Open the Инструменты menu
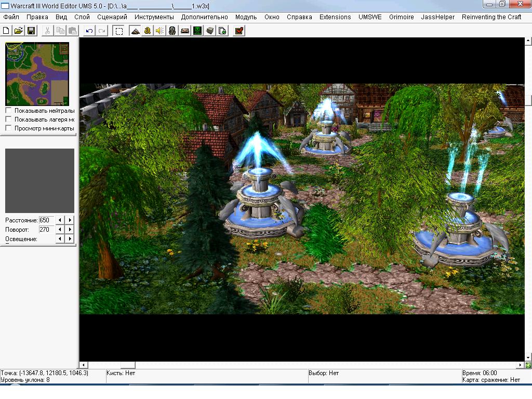This screenshot has height=399, width=532. pyautogui.click(x=154, y=17)
